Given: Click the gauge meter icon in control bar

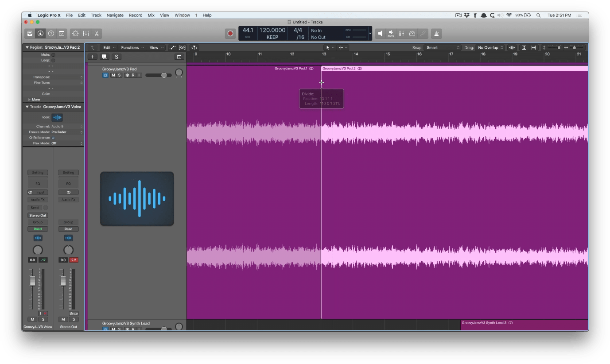Looking at the screenshot, I should point(412,34).
